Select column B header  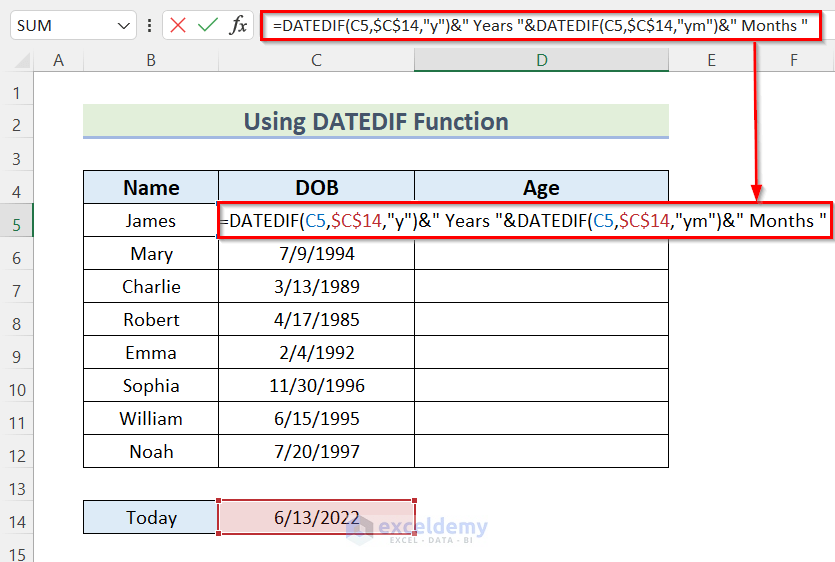coord(150,61)
